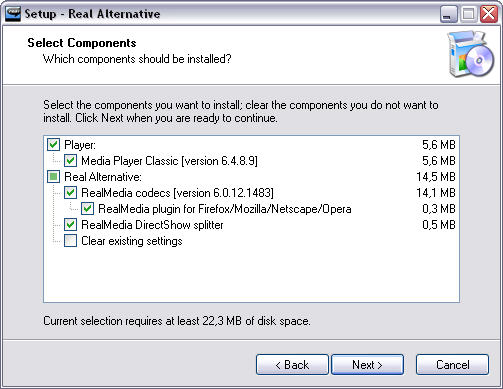Screen dimensions: 503x389
Task: Toggle the Real Alternative parent checkbox
Action: point(53,177)
